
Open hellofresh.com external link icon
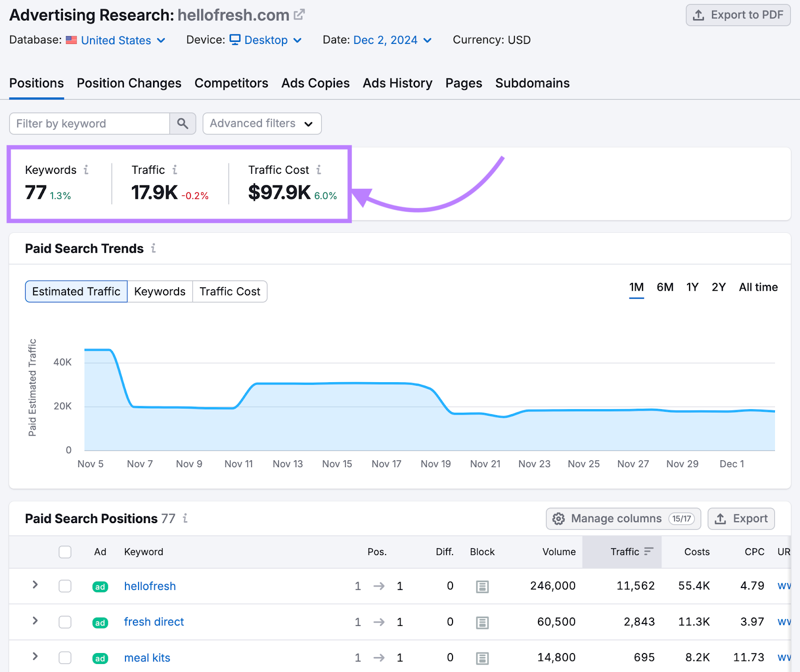click(x=299, y=15)
